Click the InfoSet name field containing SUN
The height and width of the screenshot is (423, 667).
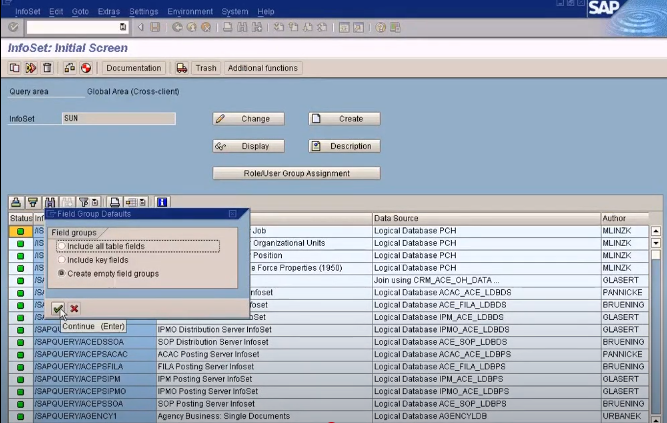119,118
